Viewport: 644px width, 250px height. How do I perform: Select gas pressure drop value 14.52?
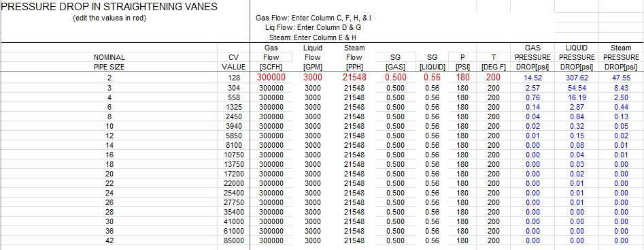click(532, 77)
